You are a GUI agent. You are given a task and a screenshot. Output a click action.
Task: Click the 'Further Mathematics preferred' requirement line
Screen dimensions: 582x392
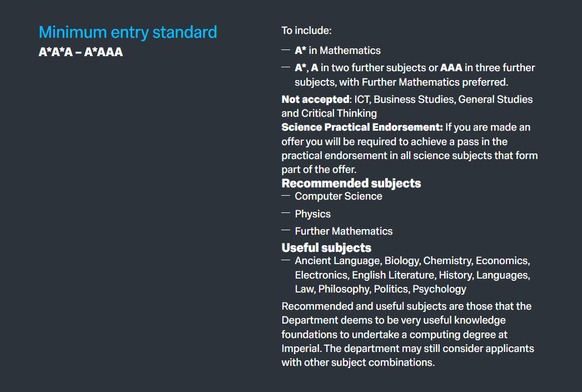435,82
